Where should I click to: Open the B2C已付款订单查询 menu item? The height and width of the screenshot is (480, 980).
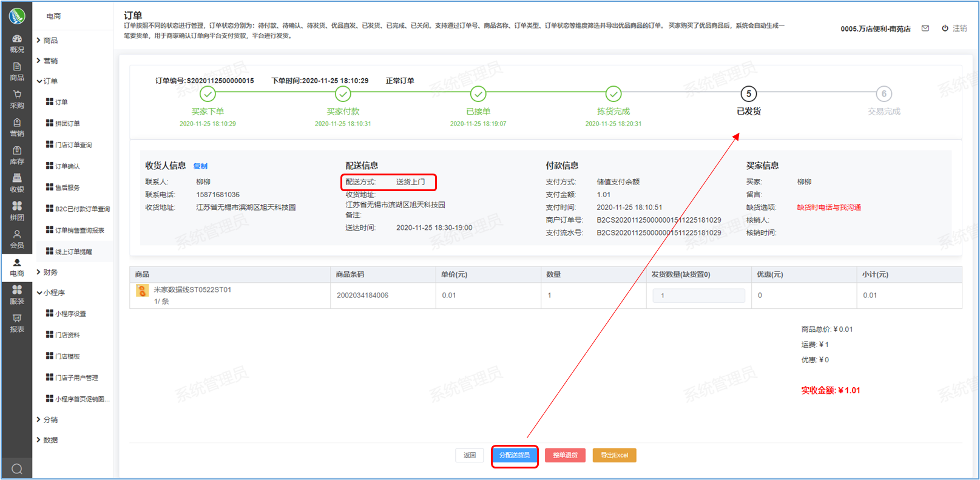pos(78,209)
